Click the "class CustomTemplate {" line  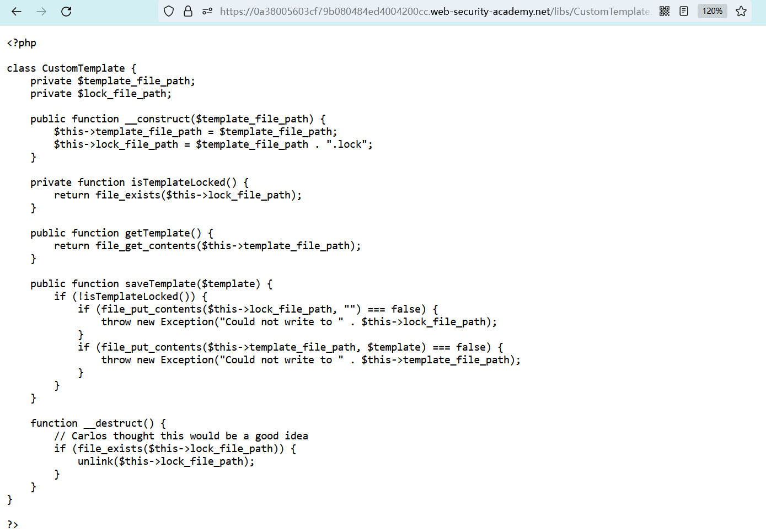(72, 68)
